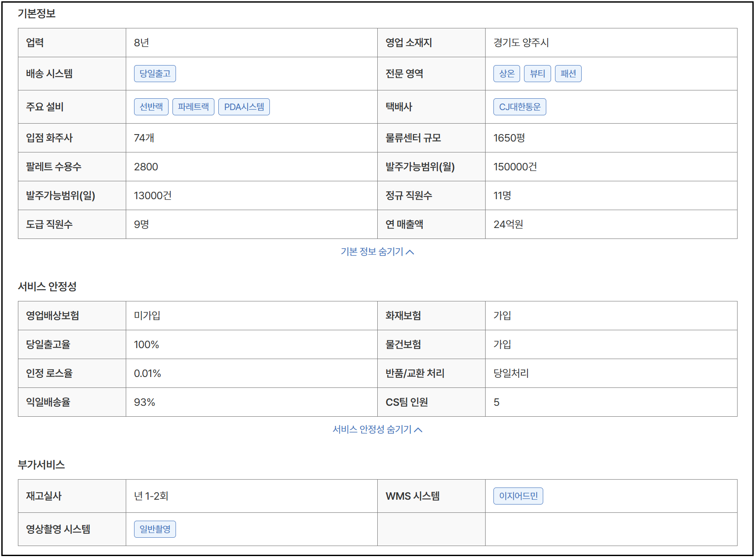755x560 pixels.
Task: Select the 뷰티 specialty tag
Action: click(538, 73)
